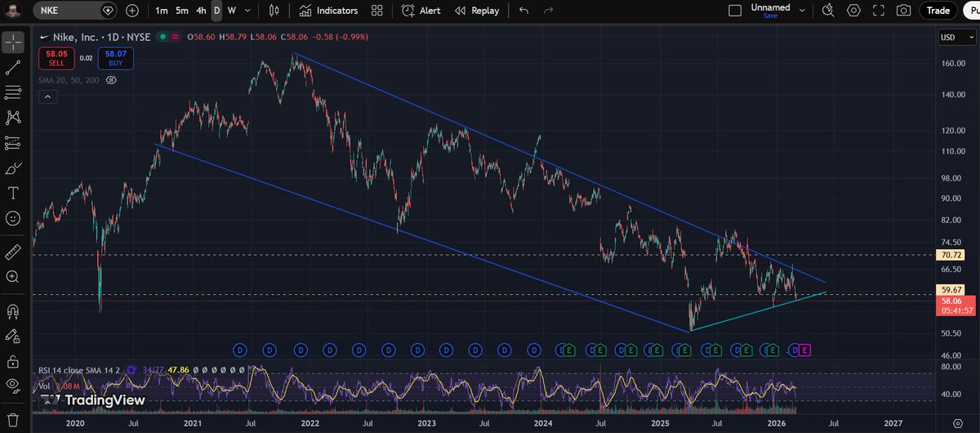Take a chart snapshot with camera icon
The width and height of the screenshot is (980, 433).
(x=903, y=11)
